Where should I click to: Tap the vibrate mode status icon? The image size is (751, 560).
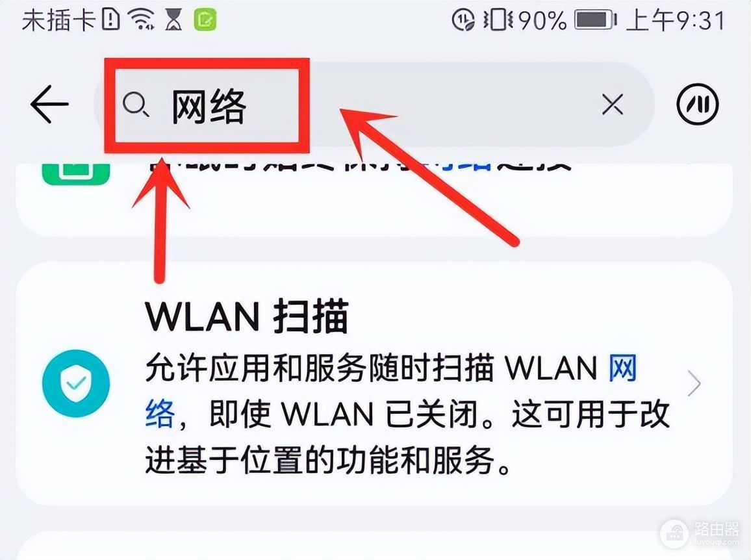click(498, 21)
